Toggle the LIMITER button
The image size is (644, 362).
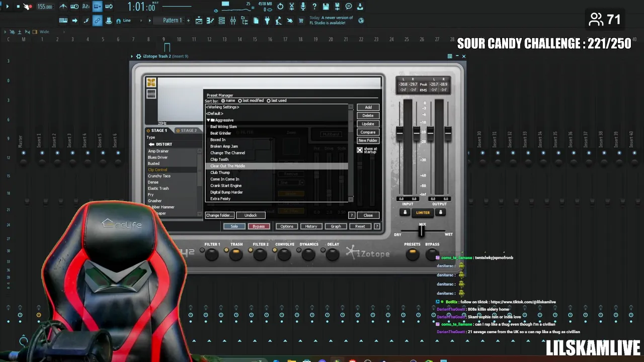click(423, 213)
